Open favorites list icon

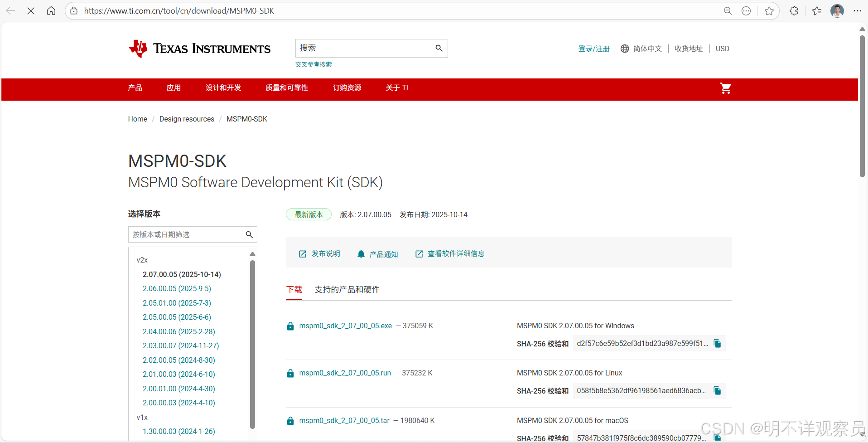pos(817,11)
